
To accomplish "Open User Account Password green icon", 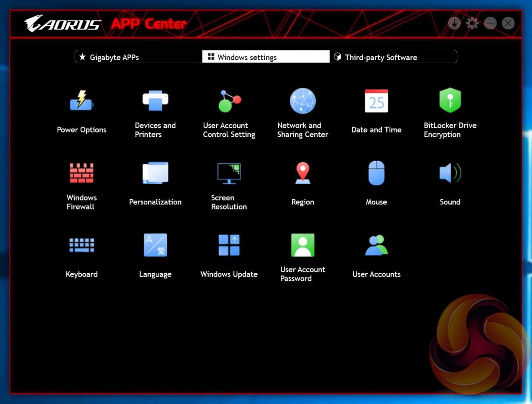I will coord(303,245).
